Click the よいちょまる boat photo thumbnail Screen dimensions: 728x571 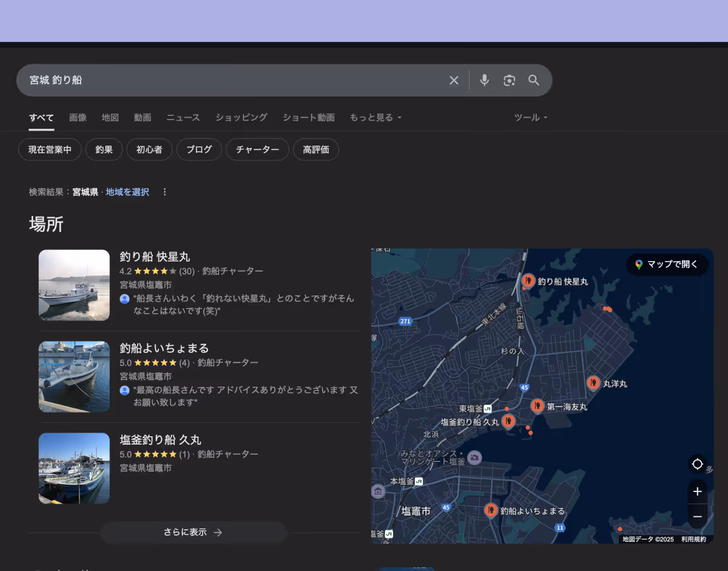(74, 377)
